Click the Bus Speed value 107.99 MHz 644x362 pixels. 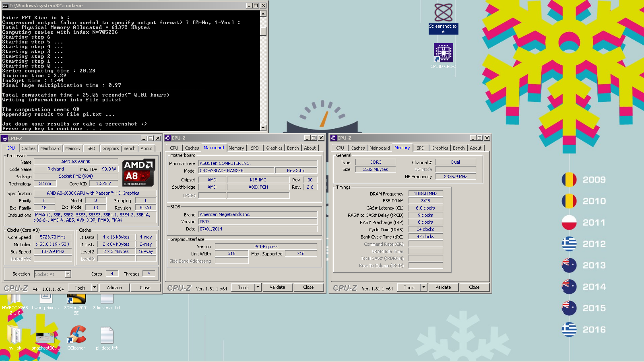coord(53,251)
